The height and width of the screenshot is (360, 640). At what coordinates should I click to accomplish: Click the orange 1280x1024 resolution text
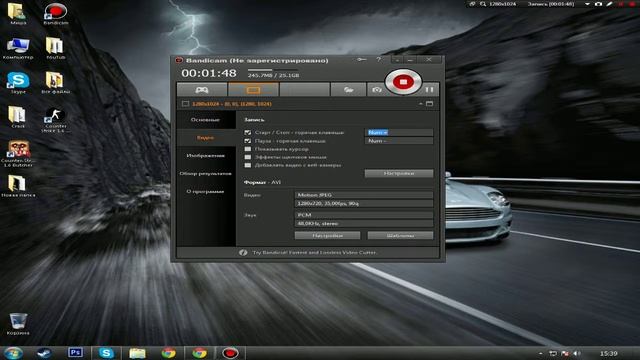coord(232,104)
